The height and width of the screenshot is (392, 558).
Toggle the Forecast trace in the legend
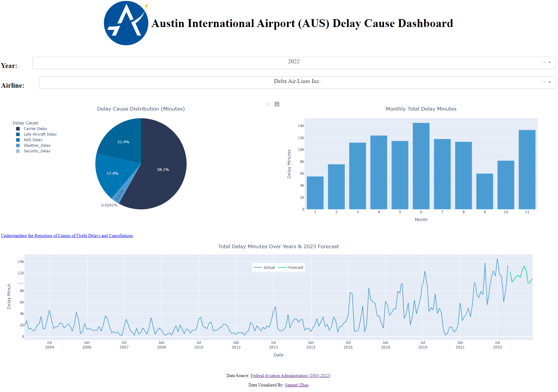pos(296,267)
